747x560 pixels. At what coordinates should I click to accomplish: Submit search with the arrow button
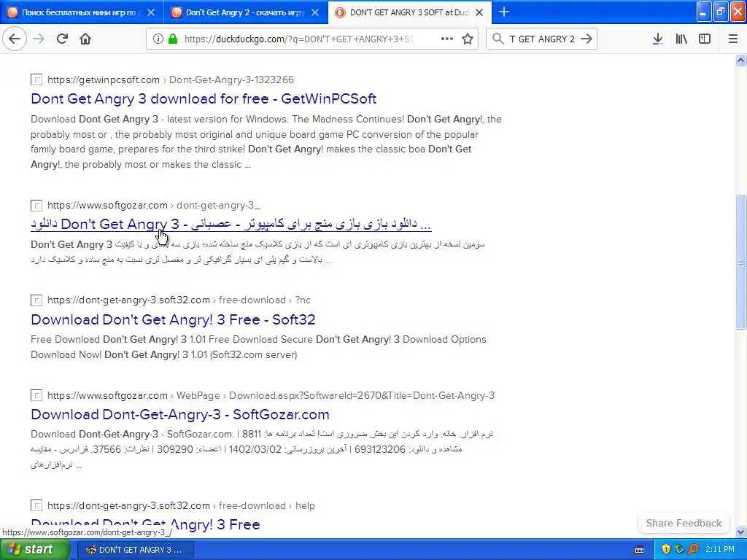(587, 39)
